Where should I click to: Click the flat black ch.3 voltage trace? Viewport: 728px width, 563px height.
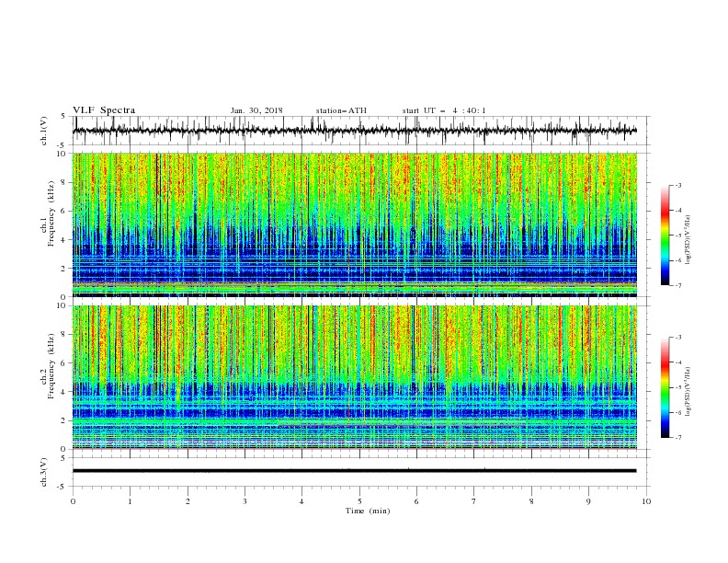[354, 471]
